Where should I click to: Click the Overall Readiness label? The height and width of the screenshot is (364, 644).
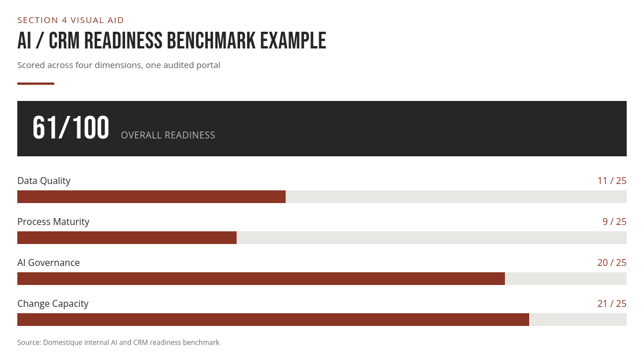(168, 135)
